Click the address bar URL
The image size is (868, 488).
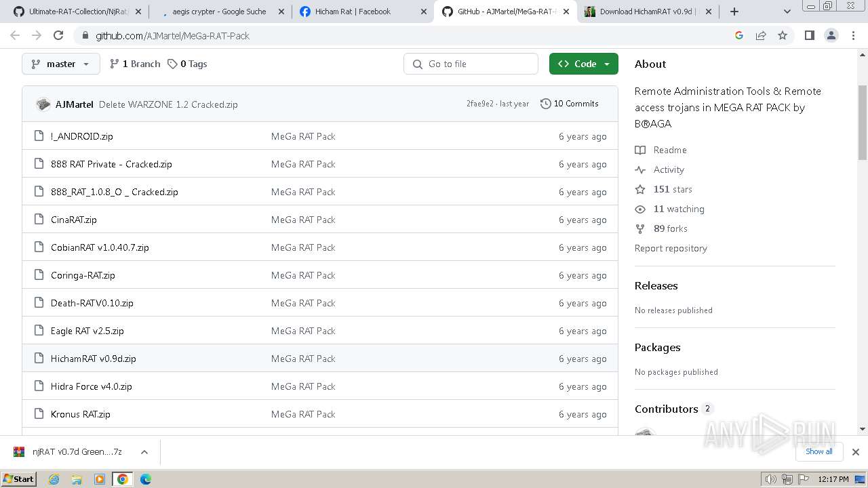pyautogui.click(x=172, y=36)
